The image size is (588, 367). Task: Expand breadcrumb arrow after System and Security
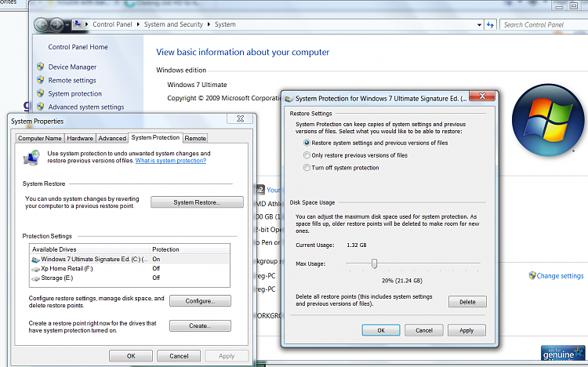click(x=209, y=24)
